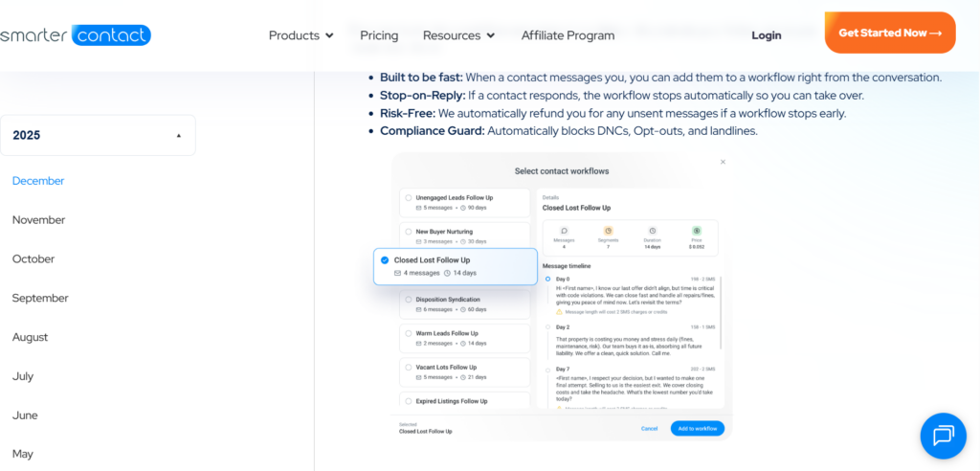
Task: Open the Affiliate Program page
Action: point(568,35)
